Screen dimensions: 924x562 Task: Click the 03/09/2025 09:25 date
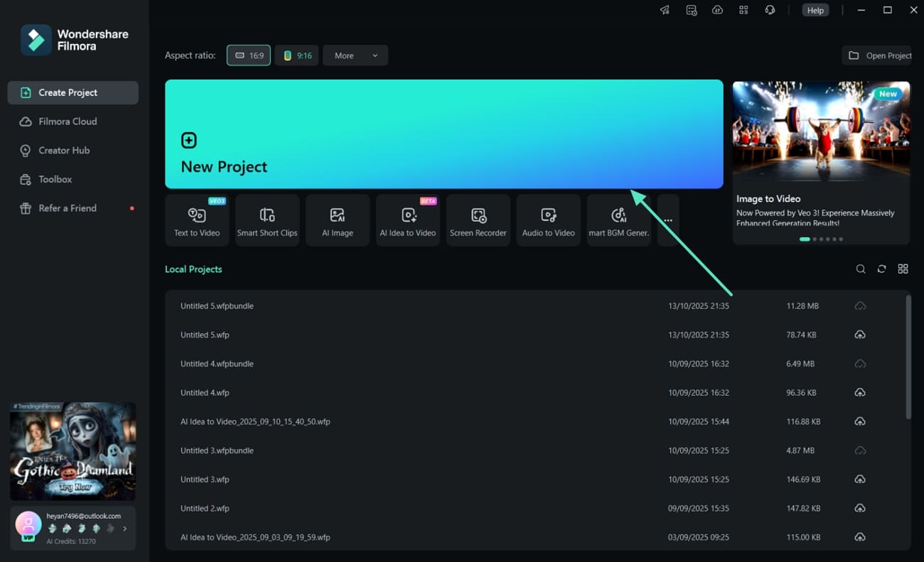[x=699, y=537]
